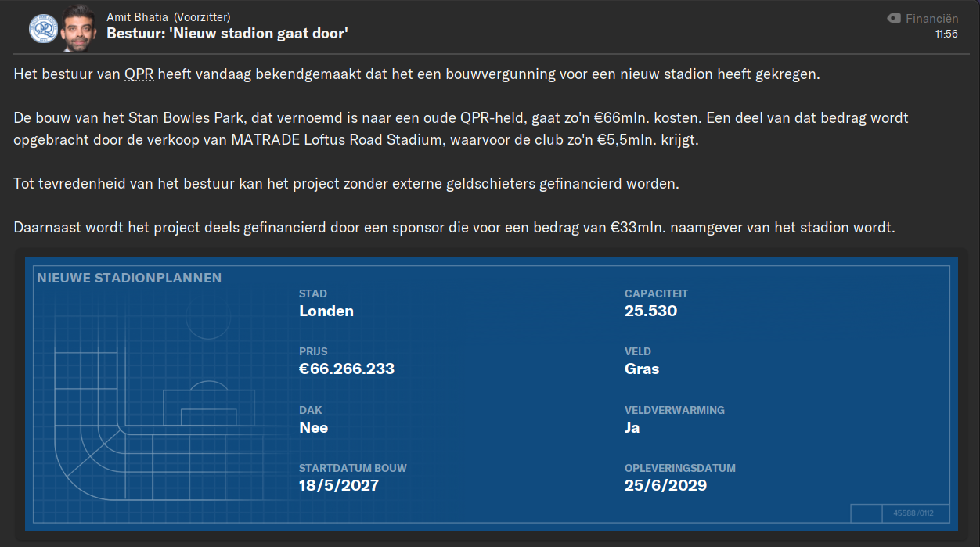The height and width of the screenshot is (547, 980).
Task: Click the Opleveringsdatum label
Action: tap(680, 468)
